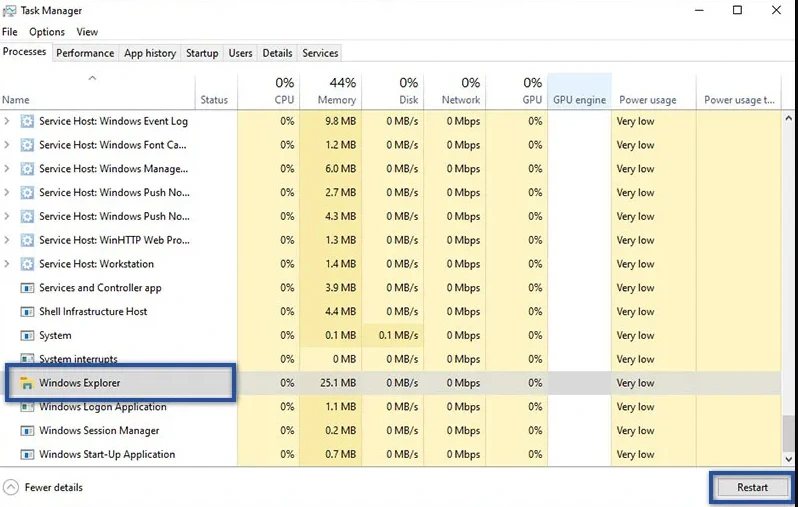Select the Windows Session Manager row

tap(390, 431)
